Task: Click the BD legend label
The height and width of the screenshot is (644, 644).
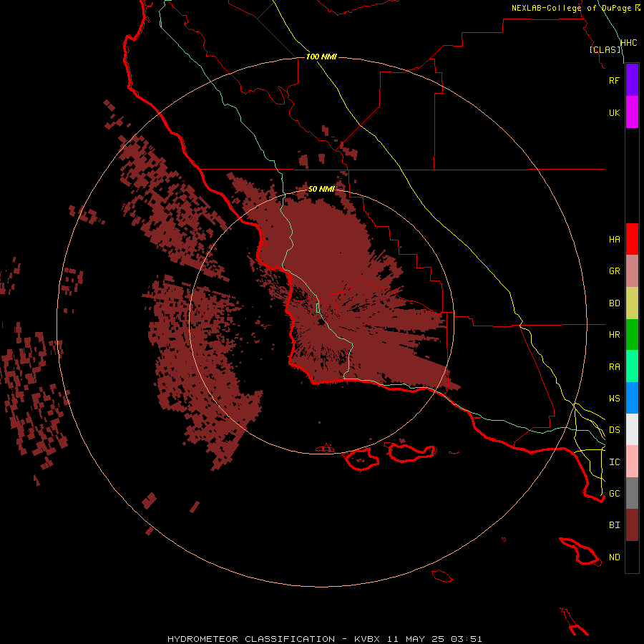Action: point(615,303)
